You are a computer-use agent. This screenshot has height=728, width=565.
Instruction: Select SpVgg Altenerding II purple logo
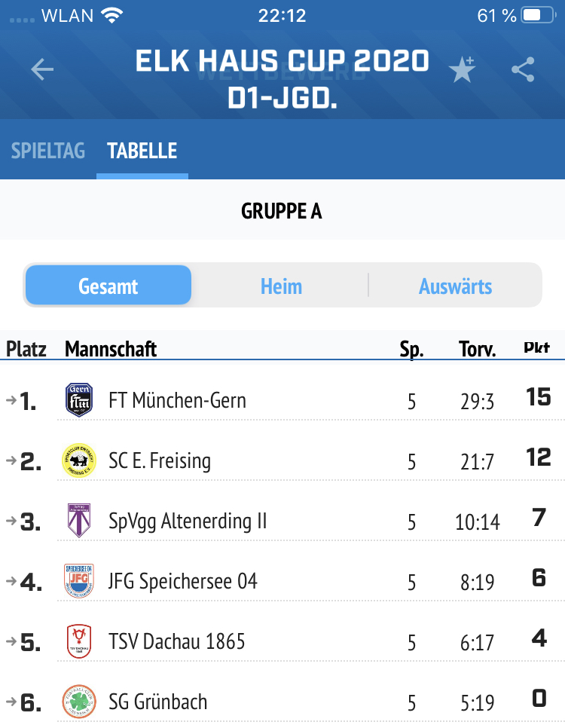click(x=79, y=521)
